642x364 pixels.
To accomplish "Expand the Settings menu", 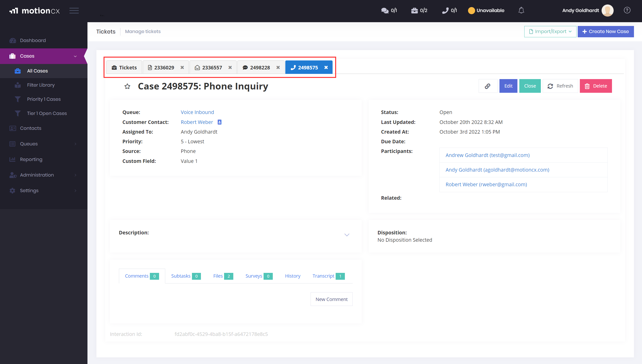I will click(43, 190).
